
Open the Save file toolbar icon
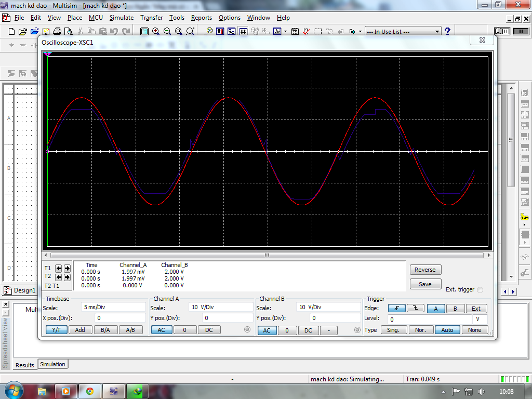click(45, 32)
